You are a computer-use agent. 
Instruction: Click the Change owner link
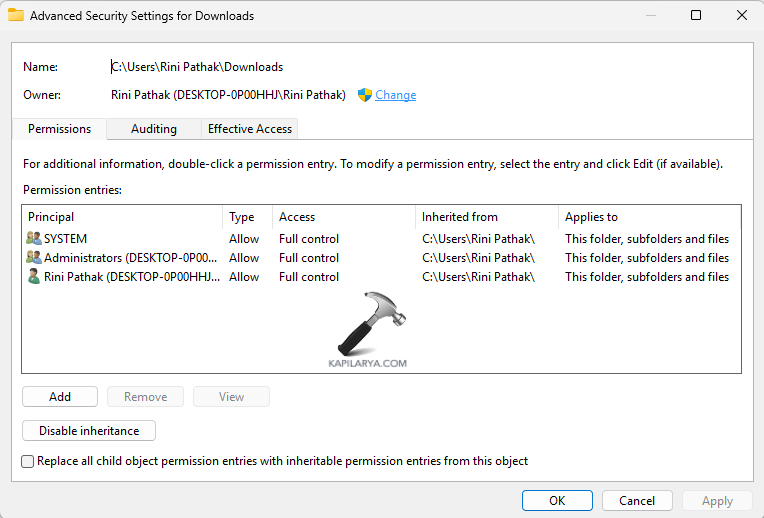tap(396, 95)
